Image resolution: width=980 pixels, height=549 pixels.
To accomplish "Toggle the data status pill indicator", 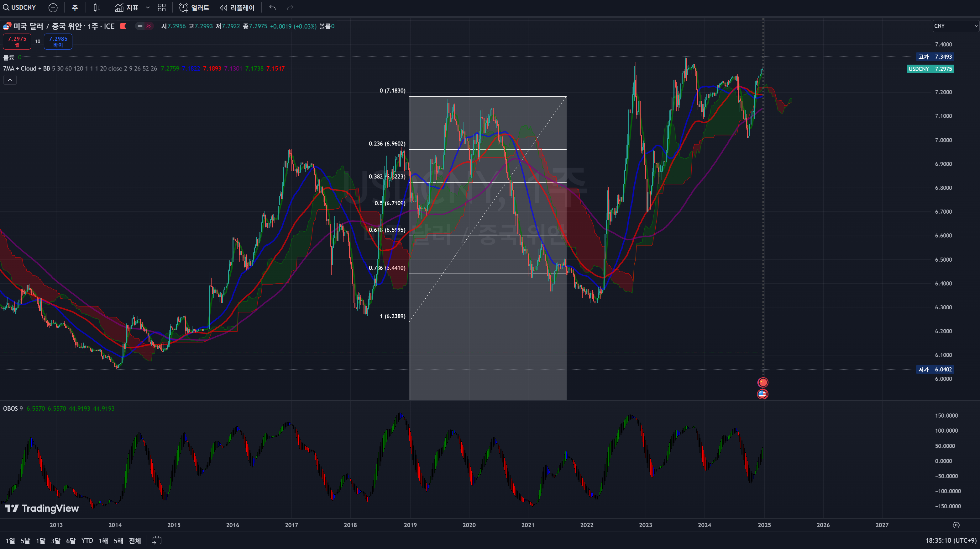I will 144,26.
